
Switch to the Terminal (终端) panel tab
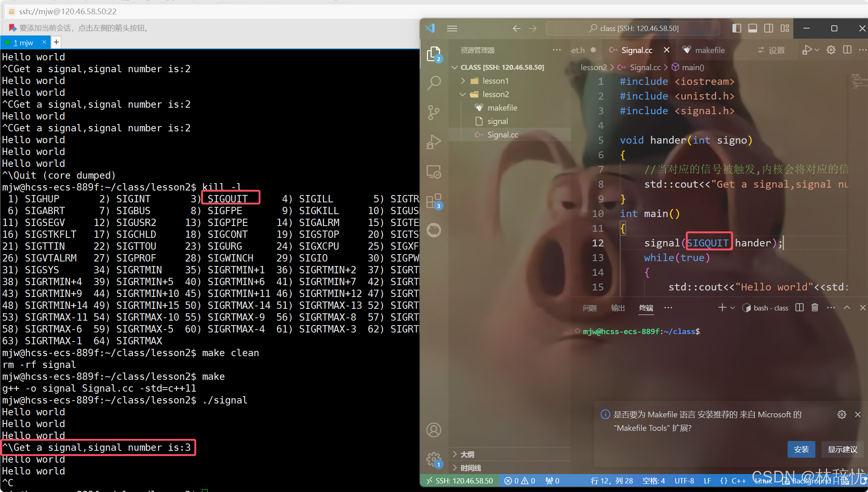pos(646,308)
